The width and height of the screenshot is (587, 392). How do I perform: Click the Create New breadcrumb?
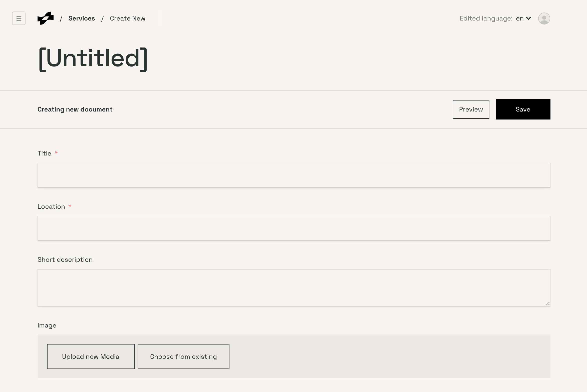pyautogui.click(x=128, y=18)
